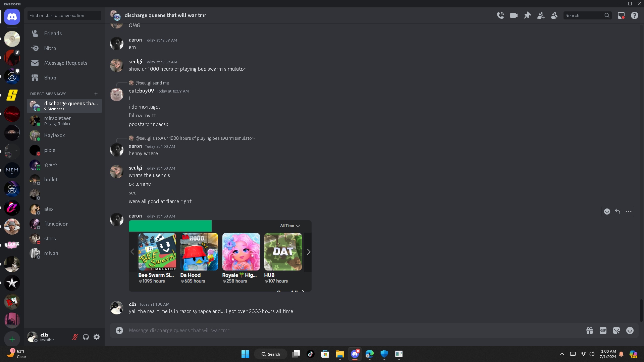Open File Explorer from the taskbar
The image size is (644, 362).
point(340,354)
